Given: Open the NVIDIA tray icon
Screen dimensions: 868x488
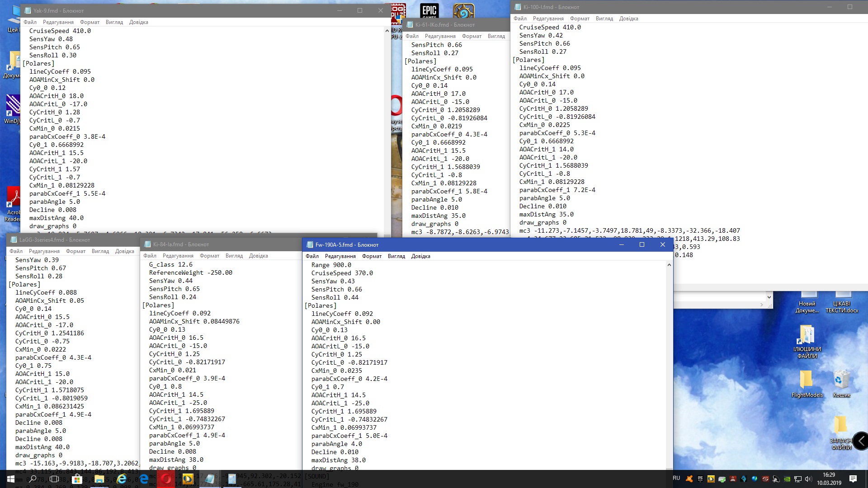Looking at the screenshot, I should coord(787,479).
